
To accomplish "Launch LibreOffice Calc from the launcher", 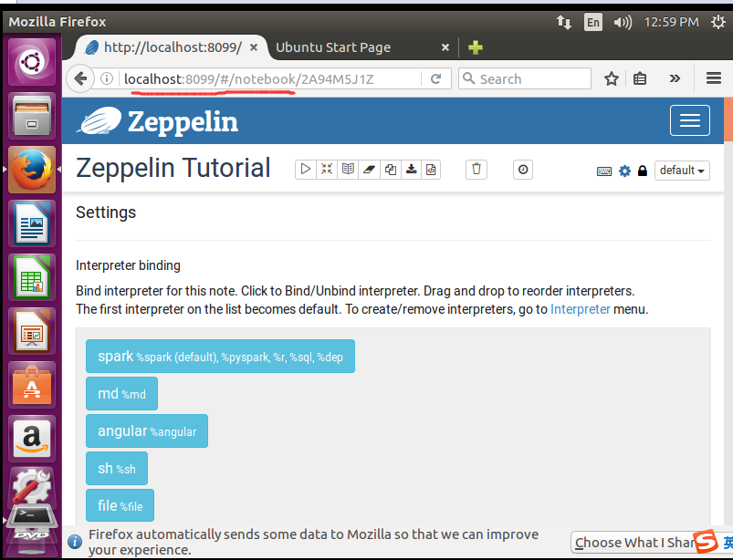I will pos(32,277).
